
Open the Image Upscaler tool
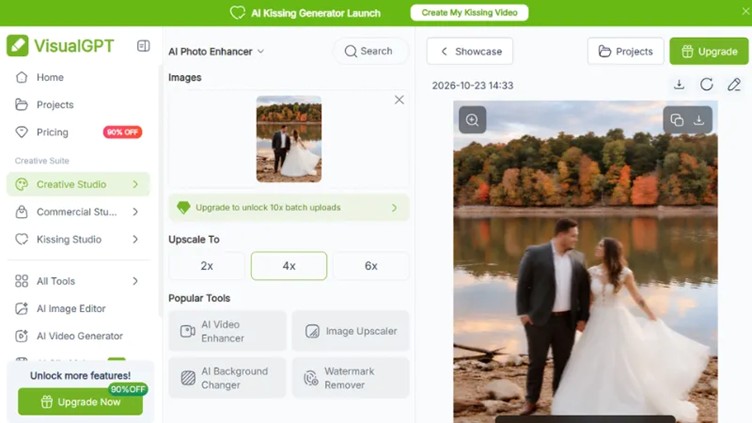point(351,331)
